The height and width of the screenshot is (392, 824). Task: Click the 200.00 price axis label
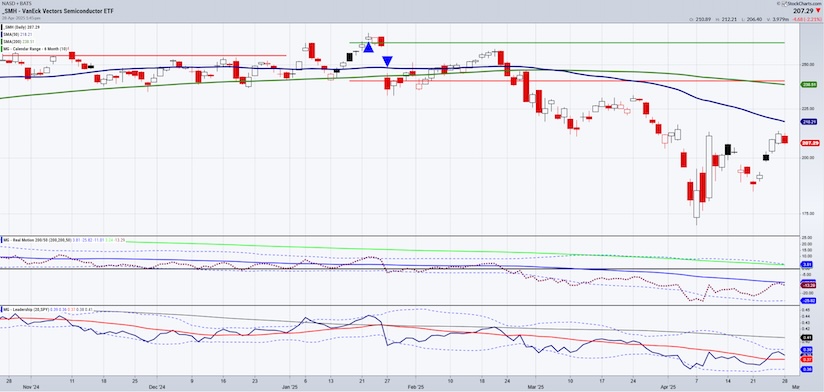(x=807, y=158)
